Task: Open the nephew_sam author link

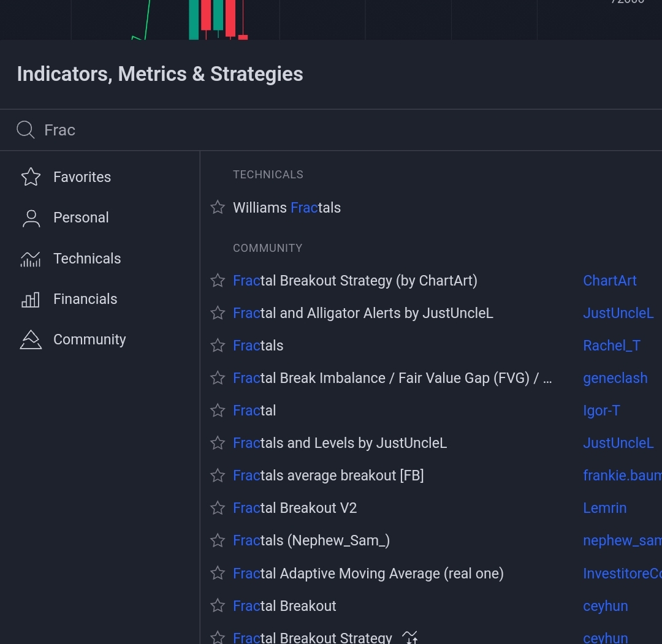Action: tap(622, 540)
